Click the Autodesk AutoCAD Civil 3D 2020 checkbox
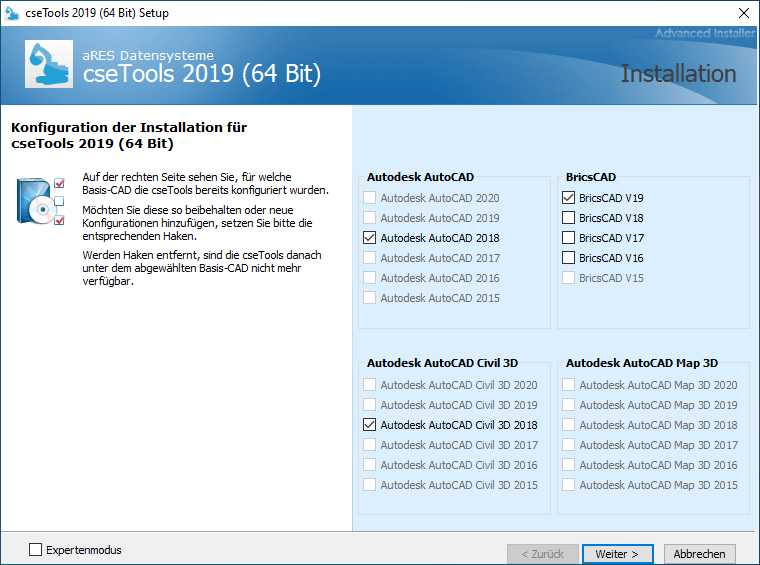This screenshot has width=760, height=565. [x=370, y=385]
